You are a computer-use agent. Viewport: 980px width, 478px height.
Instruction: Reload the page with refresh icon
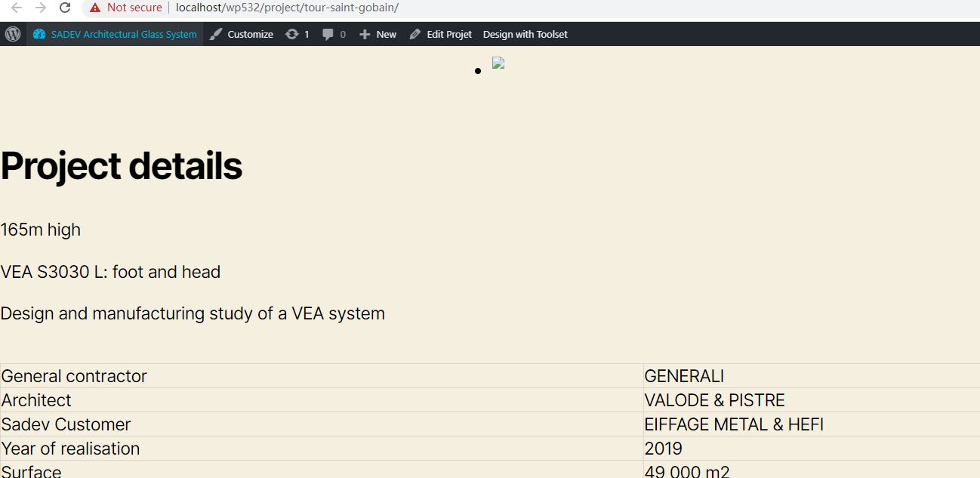pyautogui.click(x=65, y=8)
